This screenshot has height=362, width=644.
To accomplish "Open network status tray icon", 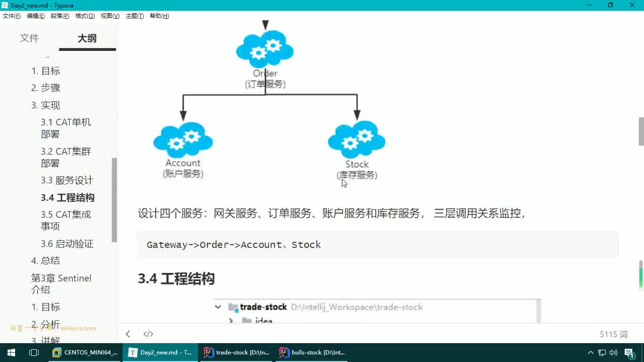I will (x=602, y=353).
